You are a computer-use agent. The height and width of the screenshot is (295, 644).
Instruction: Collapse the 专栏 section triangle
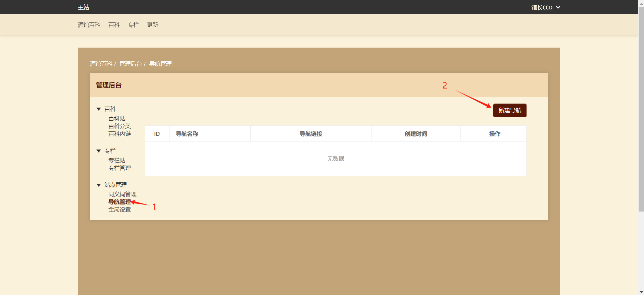click(x=99, y=151)
